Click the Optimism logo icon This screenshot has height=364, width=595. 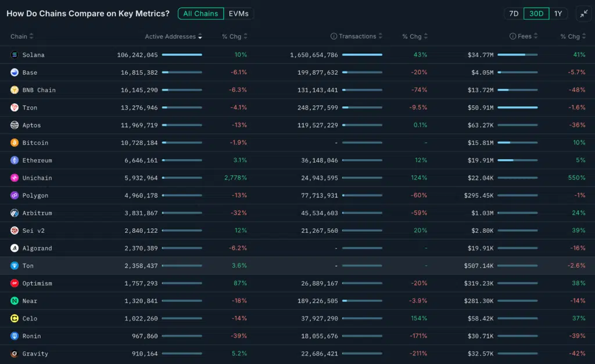(15, 283)
